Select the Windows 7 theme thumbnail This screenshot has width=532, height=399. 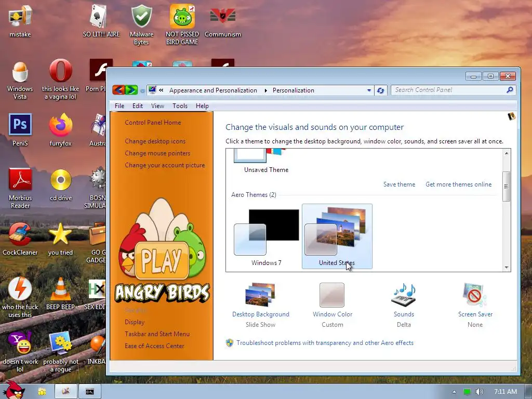click(267, 236)
